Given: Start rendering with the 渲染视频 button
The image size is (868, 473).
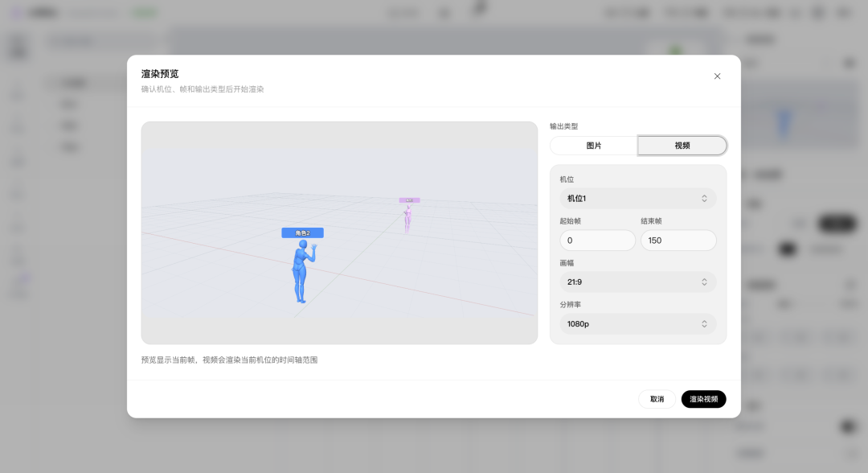Looking at the screenshot, I should click(703, 399).
